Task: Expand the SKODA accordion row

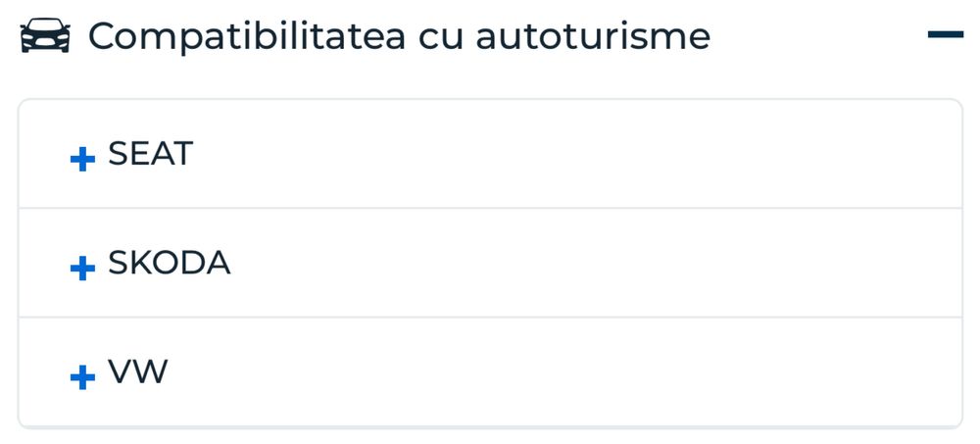Action: pos(490,263)
